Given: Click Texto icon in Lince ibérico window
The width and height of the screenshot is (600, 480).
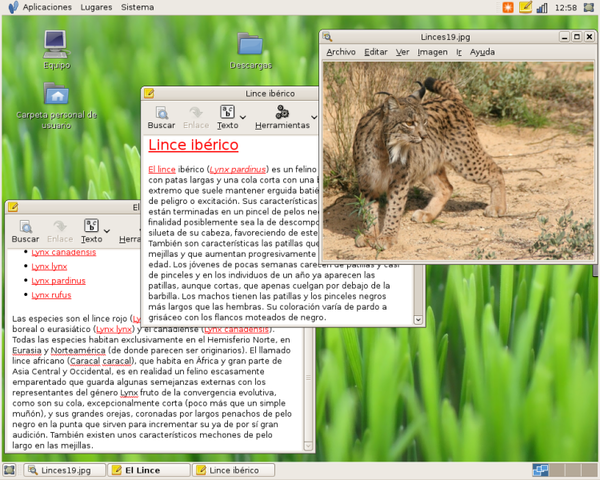Looking at the screenshot, I should pyautogui.click(x=227, y=118).
